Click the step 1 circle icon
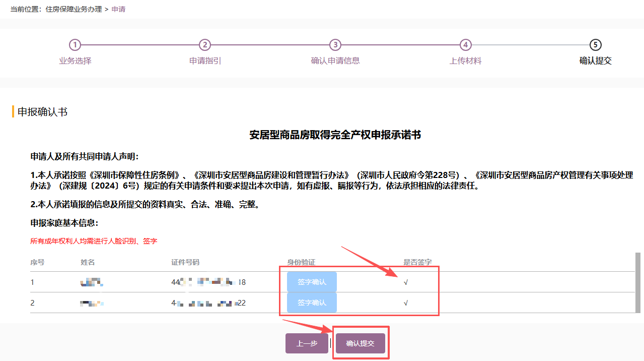This screenshot has height=361, width=644. click(75, 45)
